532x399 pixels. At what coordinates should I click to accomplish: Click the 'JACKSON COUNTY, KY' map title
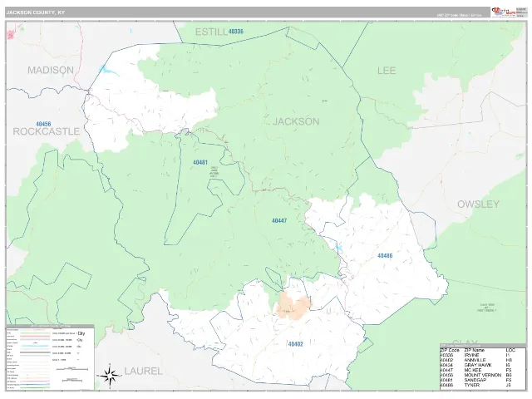(35, 12)
